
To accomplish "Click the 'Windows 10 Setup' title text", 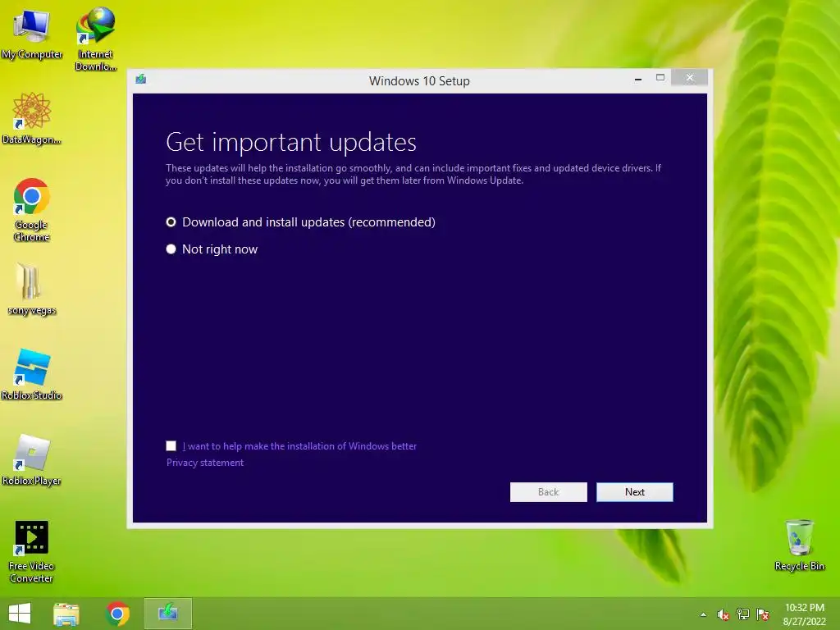I will [419, 81].
